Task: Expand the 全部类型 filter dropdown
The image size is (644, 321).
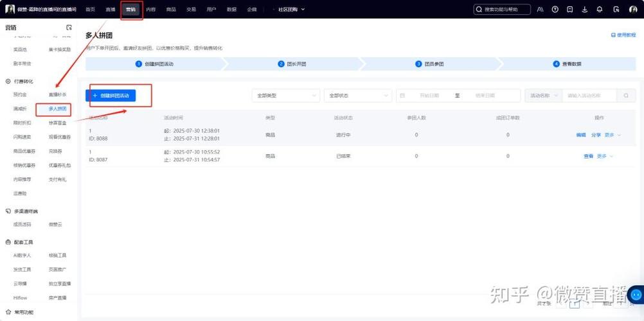Action: (285, 96)
